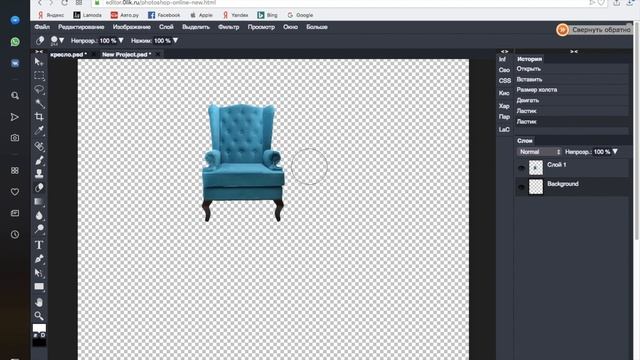
Task: Select the Blur drop tool
Action: [39, 215]
